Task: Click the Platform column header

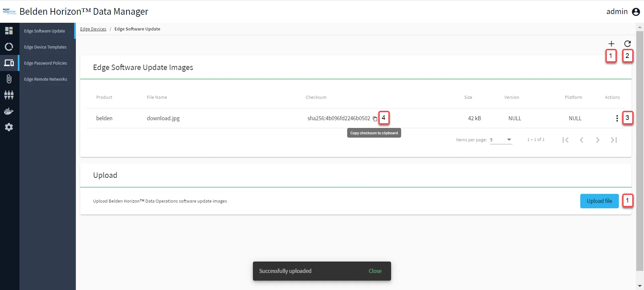Action: click(574, 97)
